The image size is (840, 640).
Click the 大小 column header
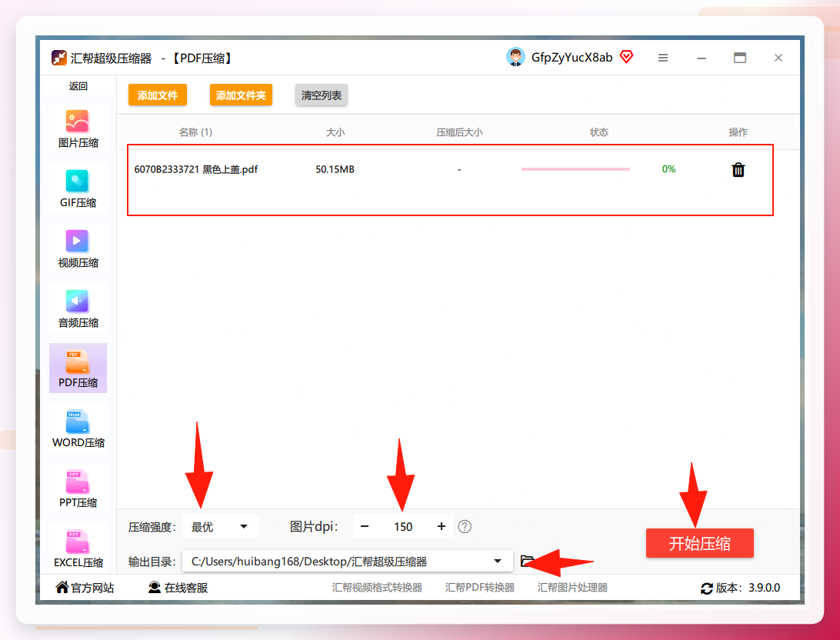pyautogui.click(x=335, y=132)
